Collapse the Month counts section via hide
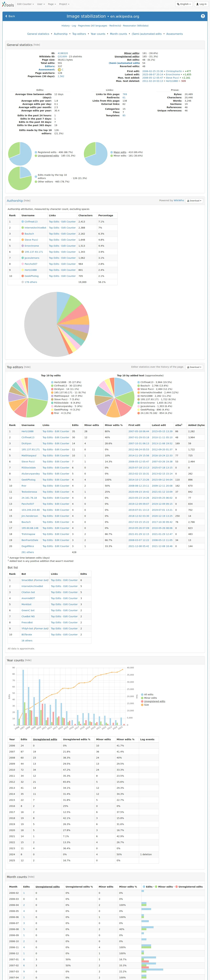 coord(31,877)
